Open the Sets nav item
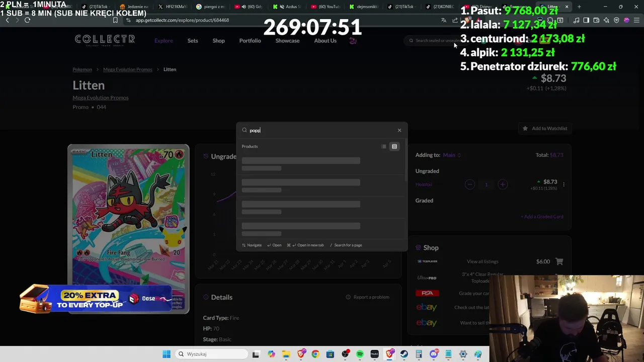 [193, 41]
